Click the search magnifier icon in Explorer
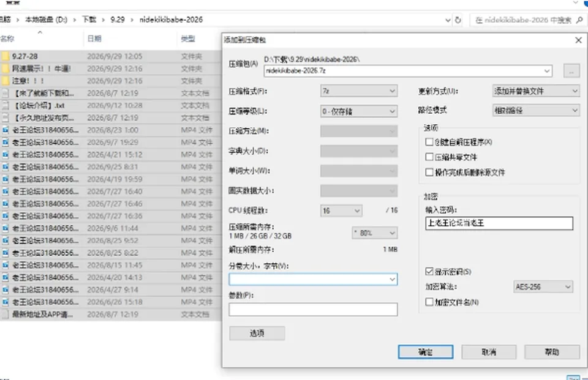 (x=580, y=20)
